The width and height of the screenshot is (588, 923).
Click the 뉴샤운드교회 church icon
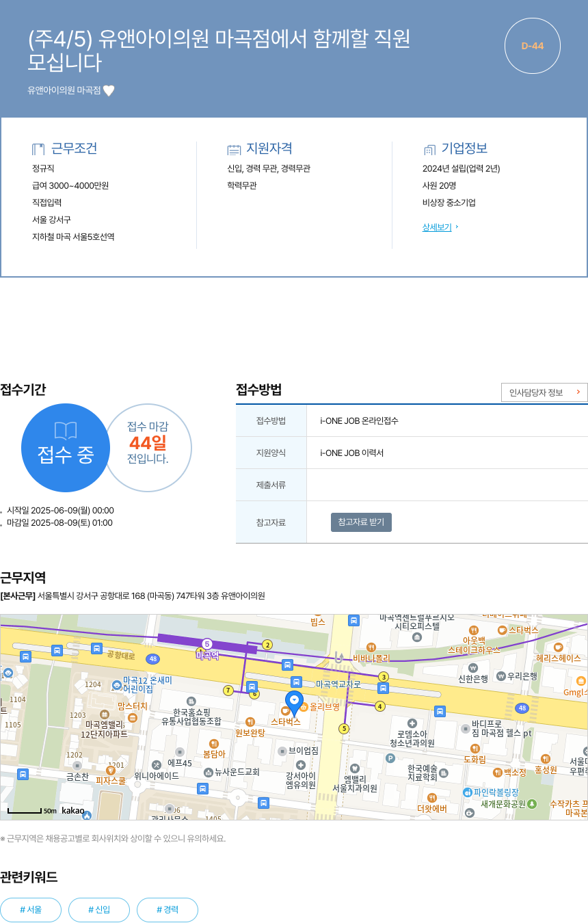pos(209,773)
